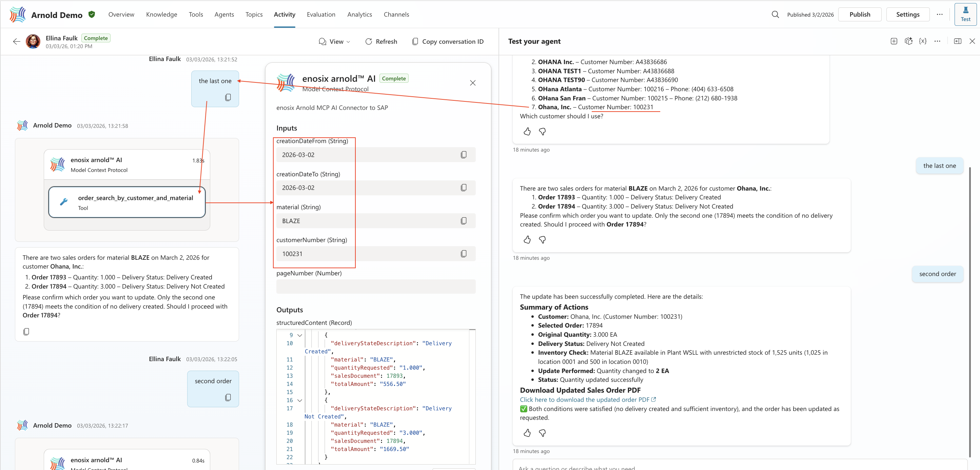This screenshot has width=980, height=470.
Task: Copy the creationDateFrom value
Action: (x=463, y=155)
